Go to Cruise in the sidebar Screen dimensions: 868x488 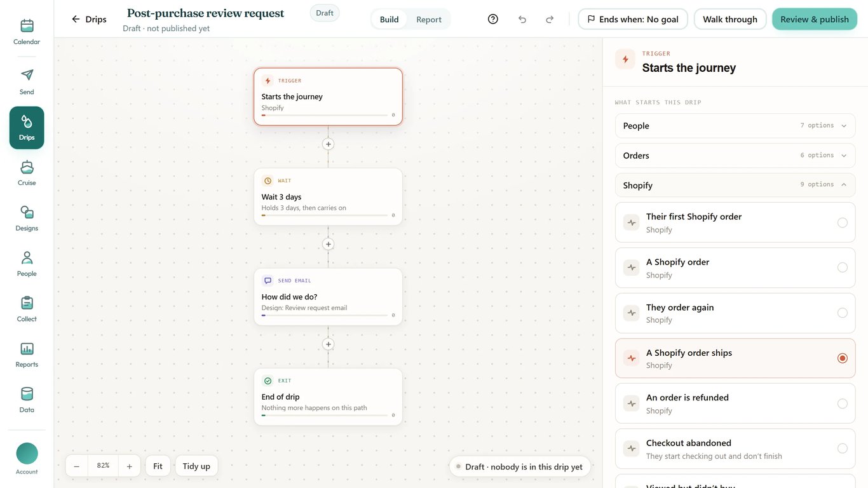27,173
